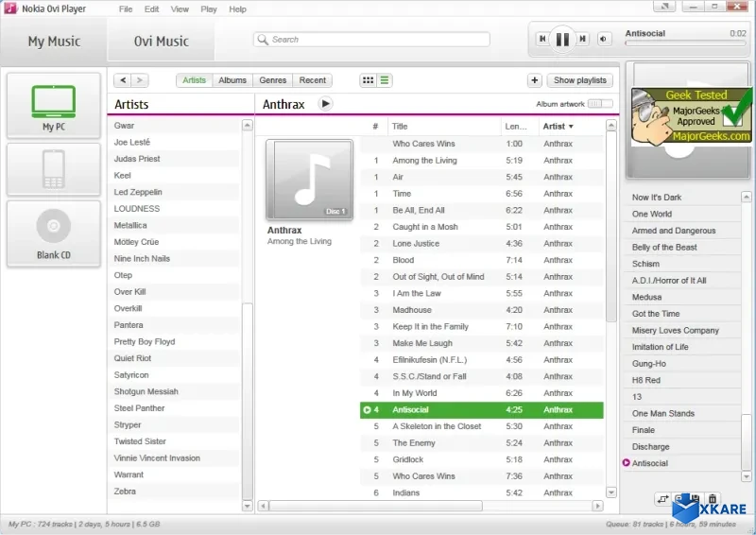The width and height of the screenshot is (756, 535).
Task: Select the mobile phone device icon
Action: point(54,169)
